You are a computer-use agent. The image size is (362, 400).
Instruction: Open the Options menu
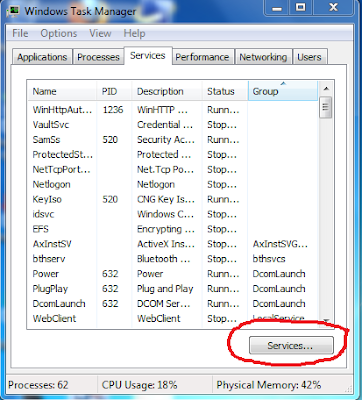click(59, 33)
